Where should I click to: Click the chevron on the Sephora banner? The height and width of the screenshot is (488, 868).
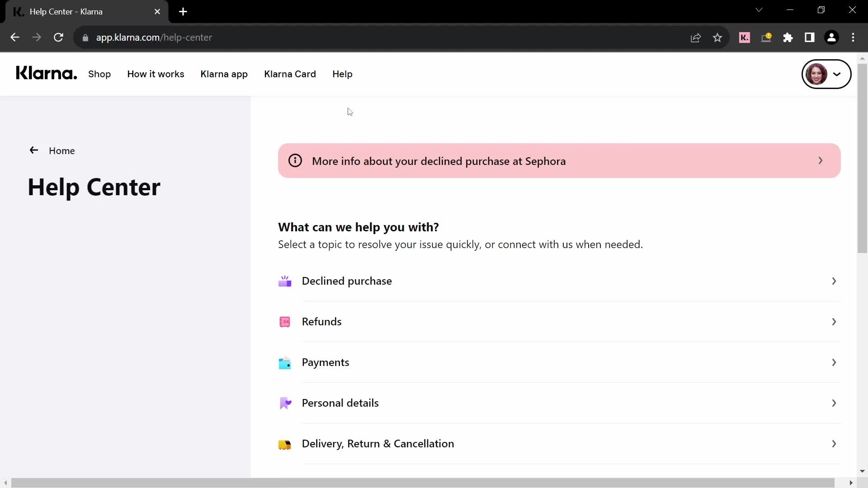821,160
